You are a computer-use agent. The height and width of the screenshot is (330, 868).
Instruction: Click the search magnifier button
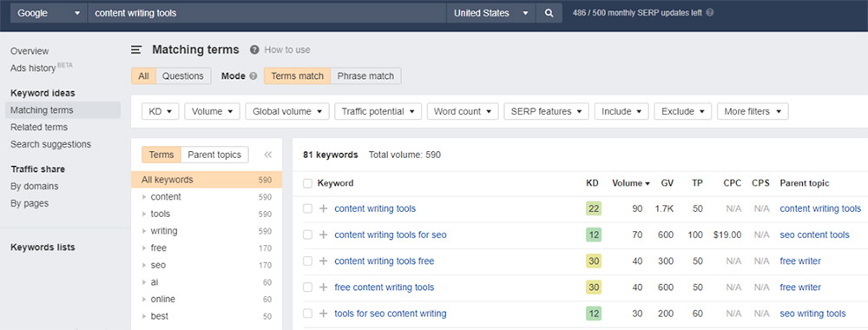549,13
